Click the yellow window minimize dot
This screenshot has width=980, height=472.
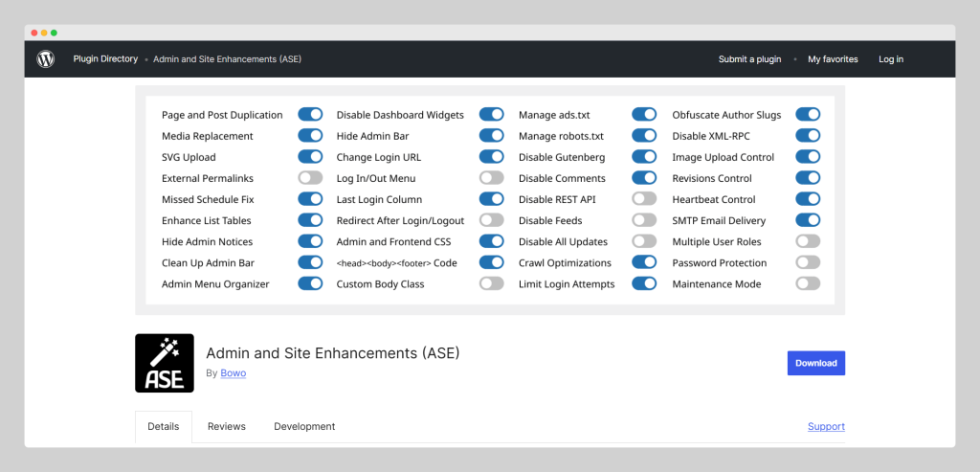pos(44,33)
